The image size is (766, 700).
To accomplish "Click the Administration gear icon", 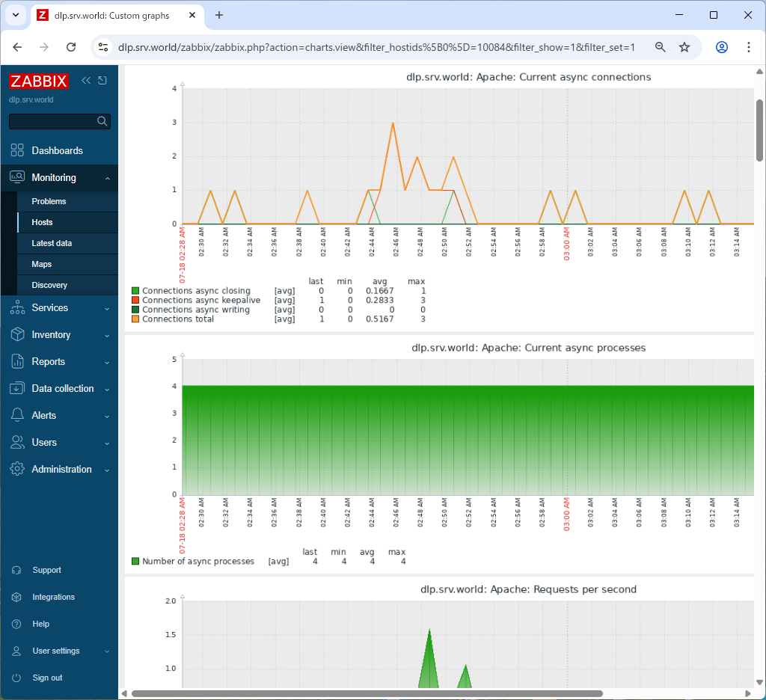I will [17, 469].
